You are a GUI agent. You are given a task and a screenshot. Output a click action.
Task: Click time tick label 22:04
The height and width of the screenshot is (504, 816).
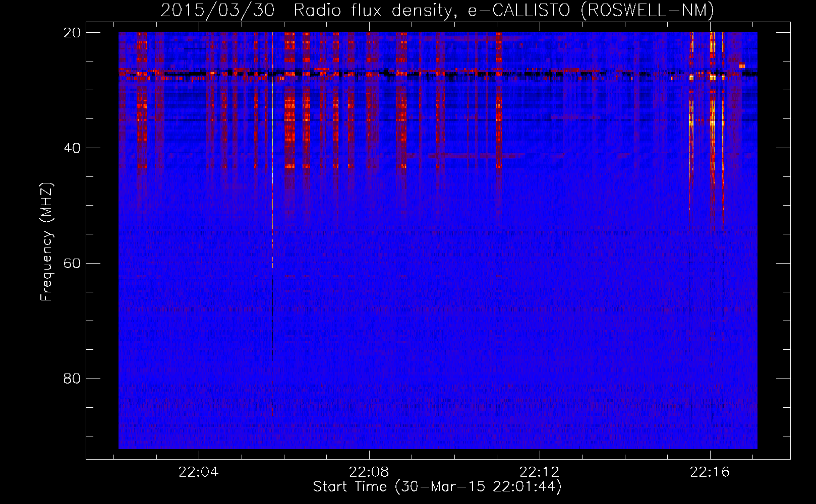199,472
